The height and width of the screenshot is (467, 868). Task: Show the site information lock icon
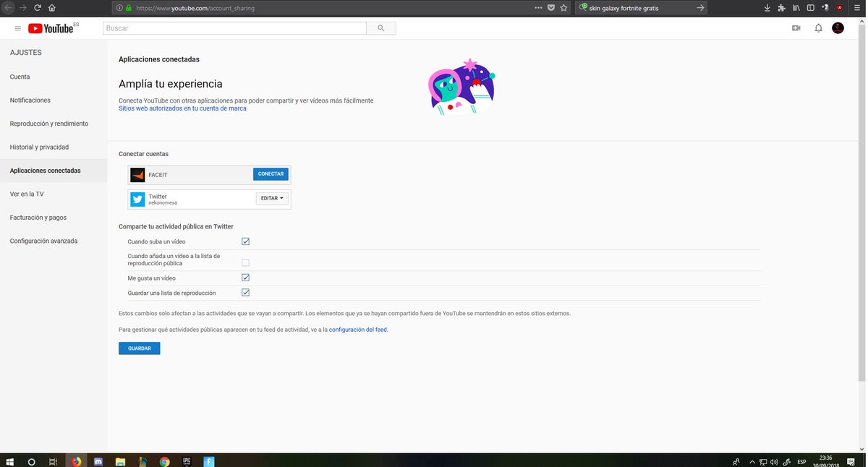tap(129, 8)
